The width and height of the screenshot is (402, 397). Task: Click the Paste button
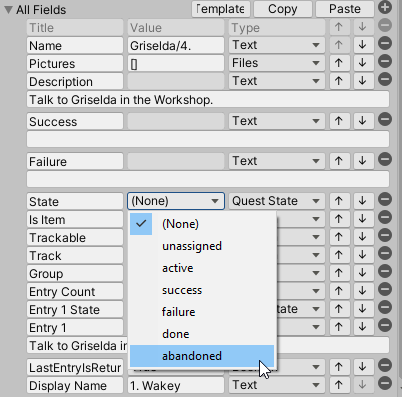345,9
